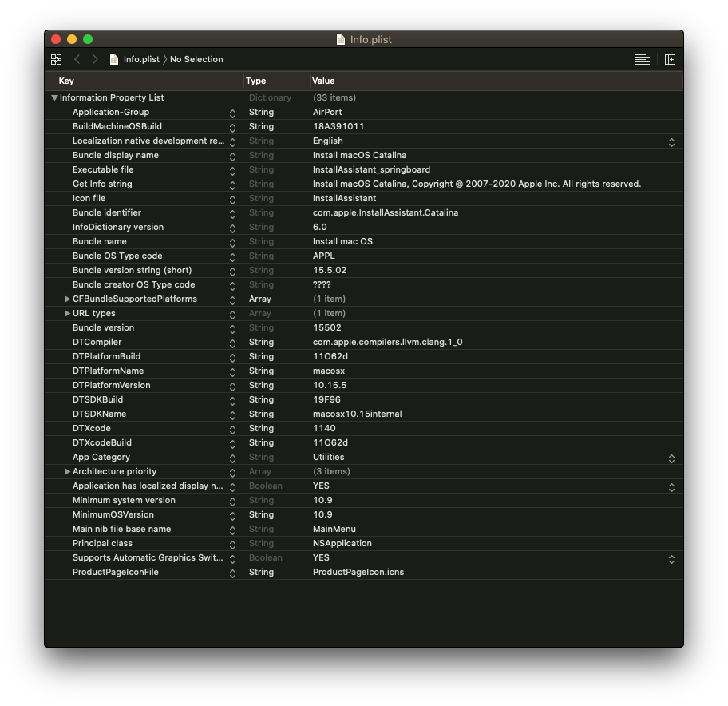Image resolution: width=728 pixels, height=706 pixels.
Task: Open key stepper for Principal class row
Action: [x=232, y=545]
